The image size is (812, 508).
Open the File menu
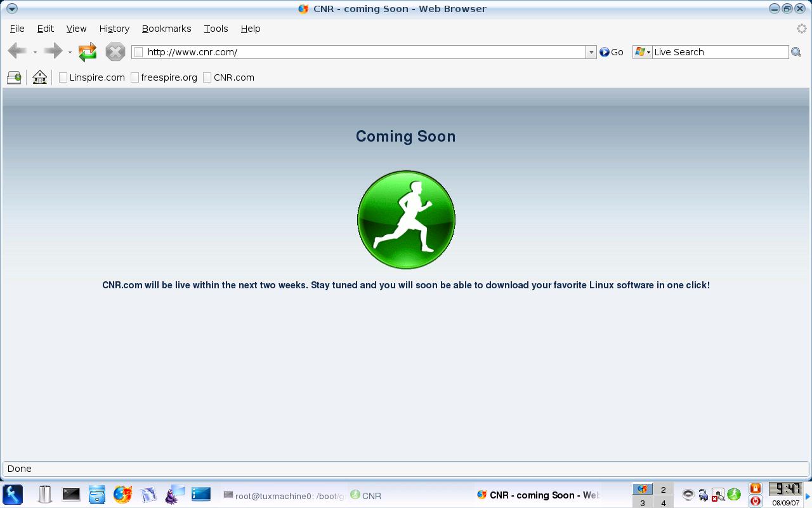(17, 29)
